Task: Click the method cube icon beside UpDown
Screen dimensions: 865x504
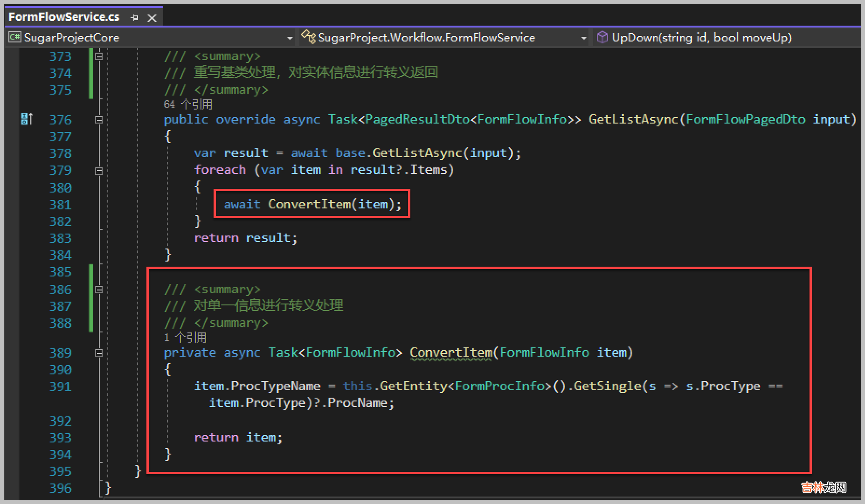Action: click(602, 37)
